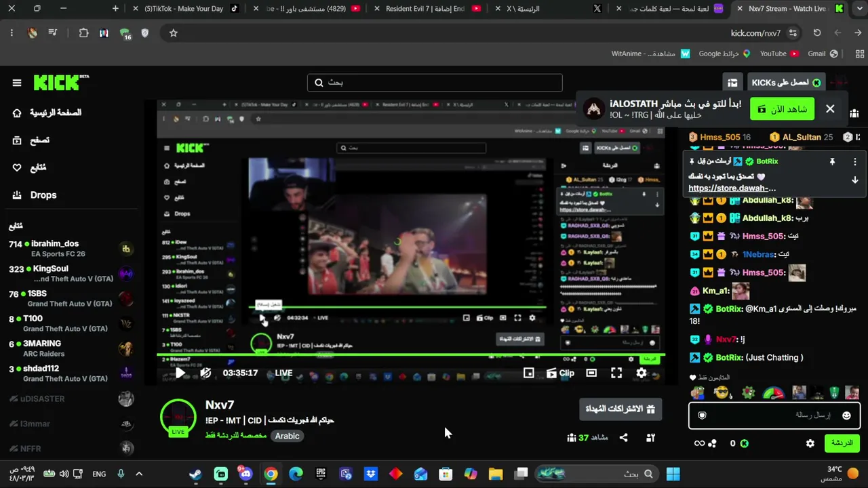The width and height of the screenshot is (868, 488).
Task: Click 1Nebras username in chat
Action: point(758,254)
